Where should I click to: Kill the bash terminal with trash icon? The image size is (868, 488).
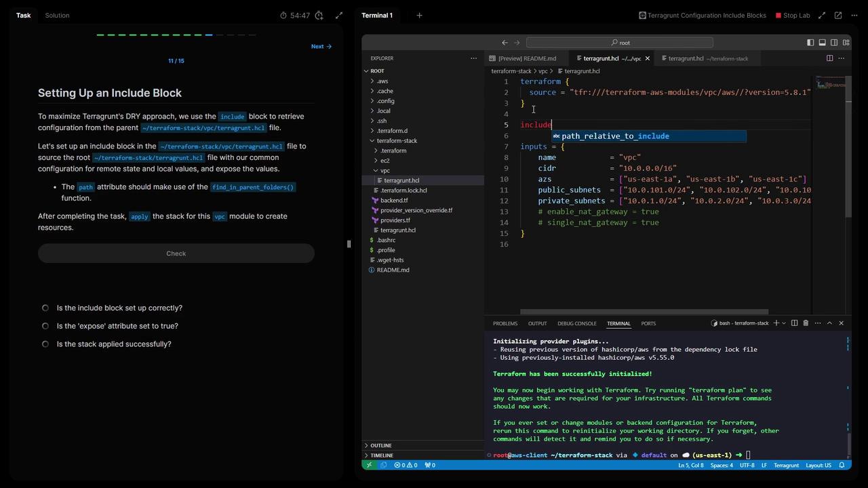click(x=806, y=323)
